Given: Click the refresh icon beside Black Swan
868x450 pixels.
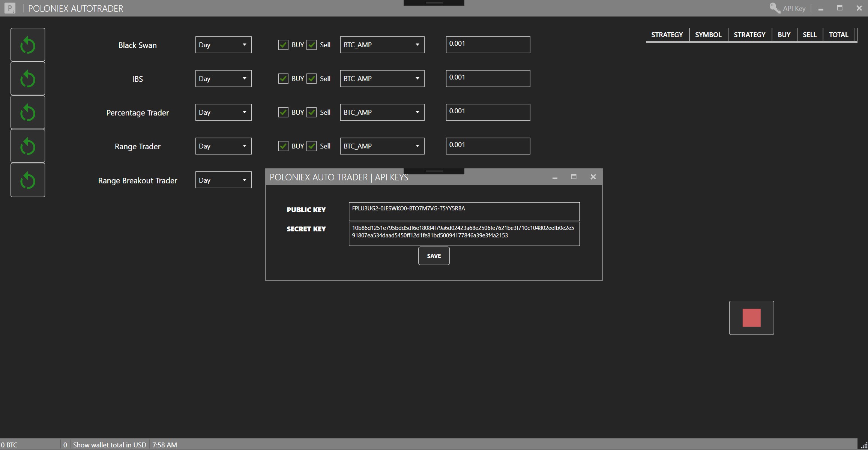Looking at the screenshot, I should click(x=28, y=45).
